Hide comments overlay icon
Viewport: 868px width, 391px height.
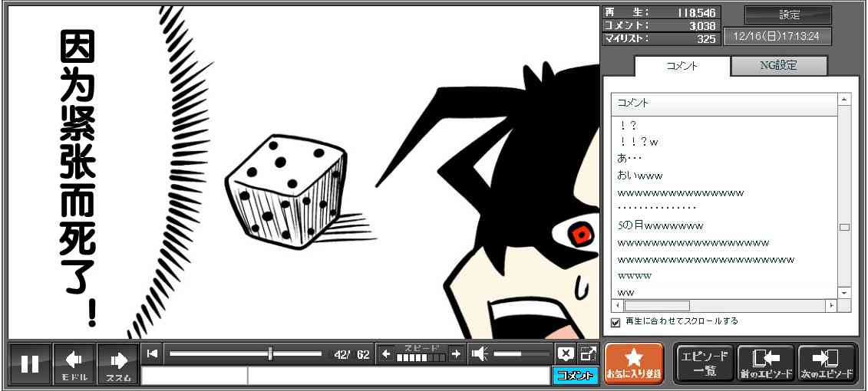(x=566, y=353)
